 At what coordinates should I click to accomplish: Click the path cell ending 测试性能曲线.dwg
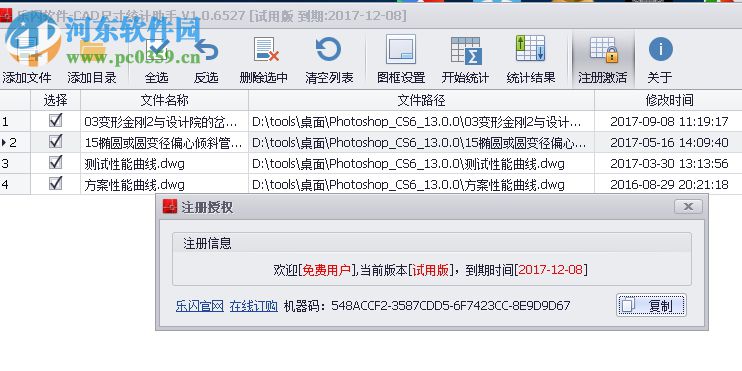(421, 164)
